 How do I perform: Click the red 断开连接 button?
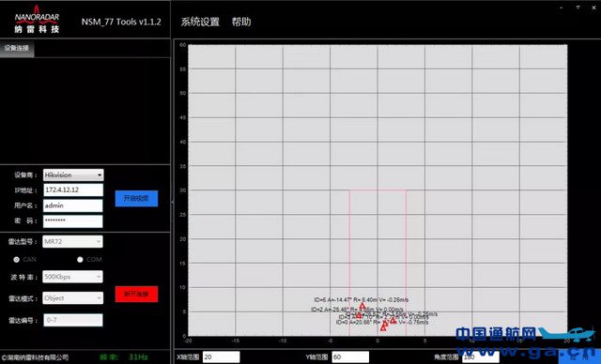(136, 294)
